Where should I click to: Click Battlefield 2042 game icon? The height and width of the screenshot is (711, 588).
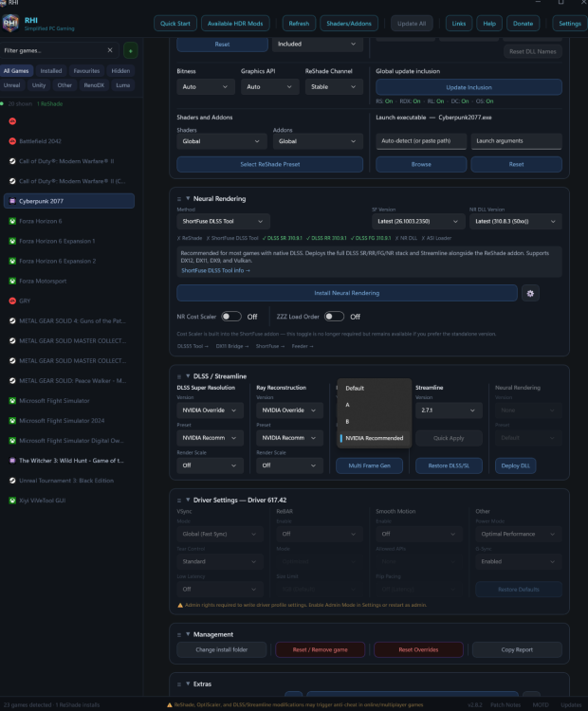(x=12, y=141)
